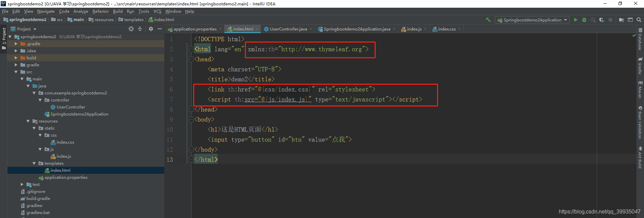The image size is (644, 218).
Task: Open Project Structure from the toolbar
Action: pos(621,20)
